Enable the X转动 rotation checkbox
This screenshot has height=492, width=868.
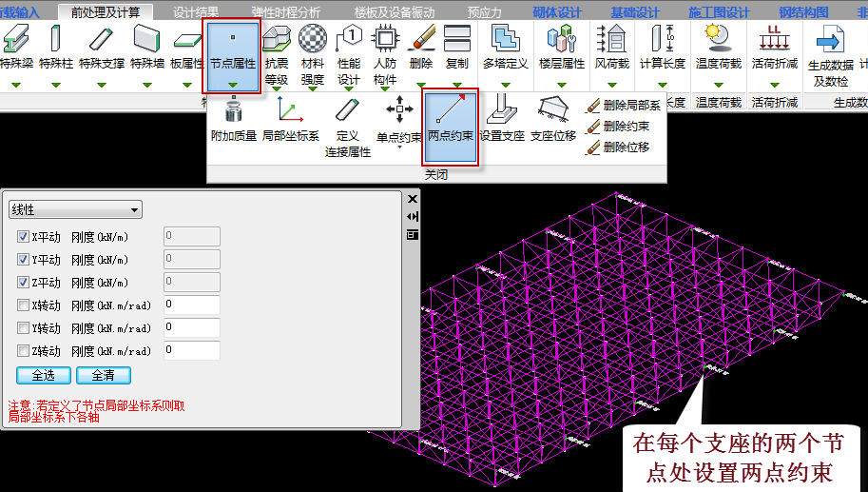tap(23, 305)
